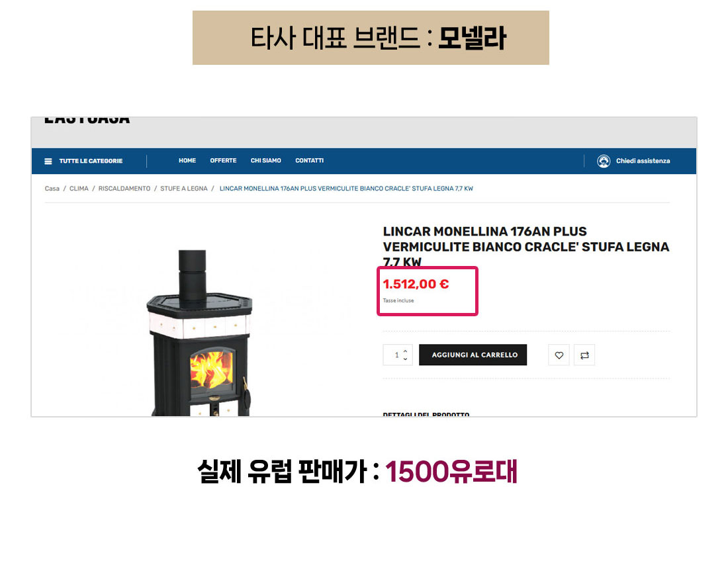Increase quantity with up arrow
This screenshot has height=569, width=728.
pos(405,351)
